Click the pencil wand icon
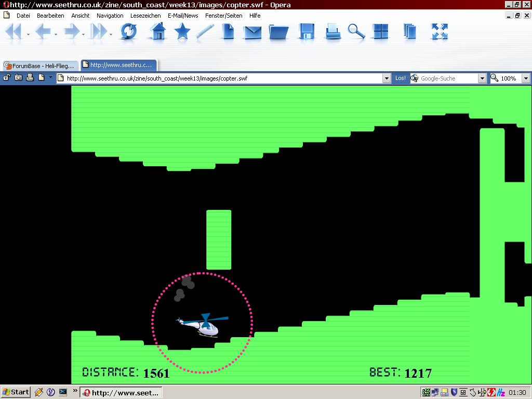This screenshot has width=532, height=399. click(x=205, y=32)
